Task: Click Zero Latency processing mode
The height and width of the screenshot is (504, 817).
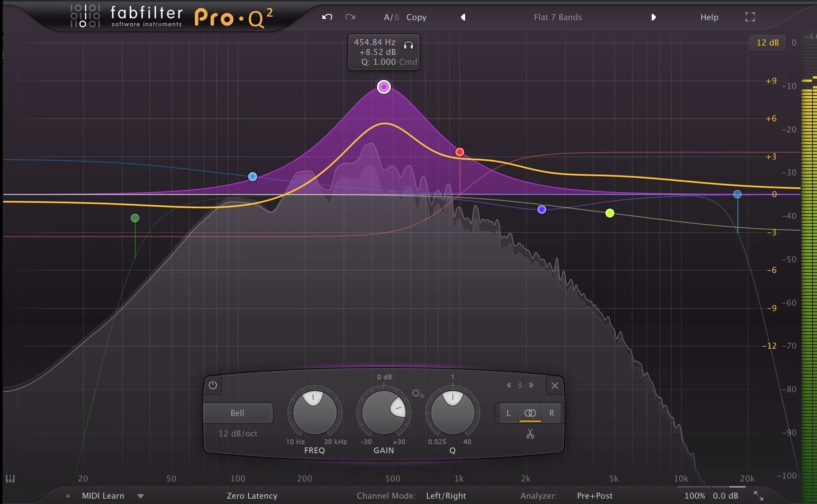Action: pyautogui.click(x=252, y=496)
